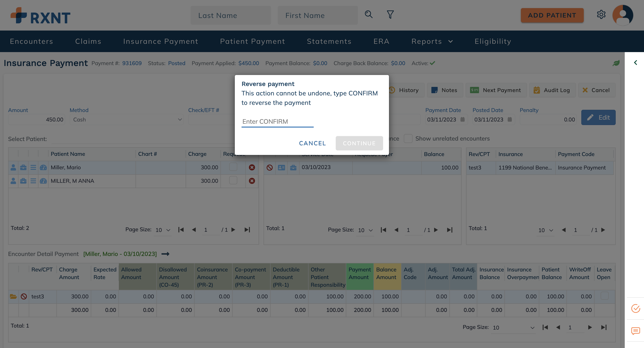Toggle Leave Open checkbox in test3 row
Image resolution: width=644 pixels, height=348 pixels.
(x=604, y=296)
